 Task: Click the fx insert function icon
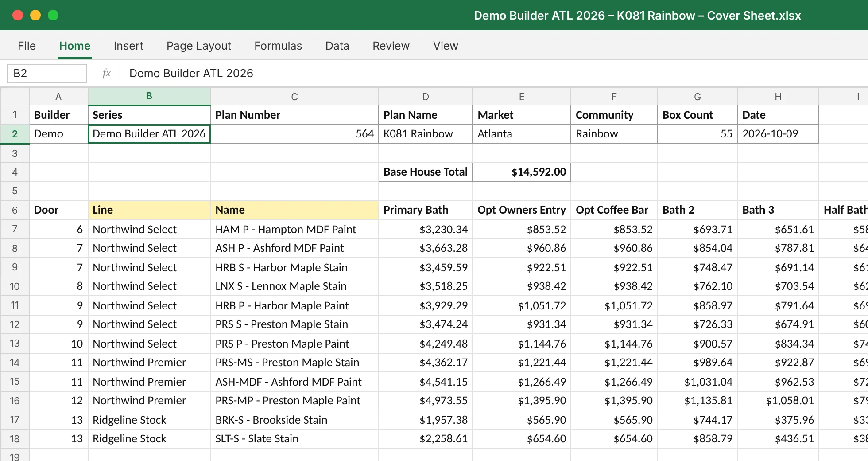pos(107,73)
